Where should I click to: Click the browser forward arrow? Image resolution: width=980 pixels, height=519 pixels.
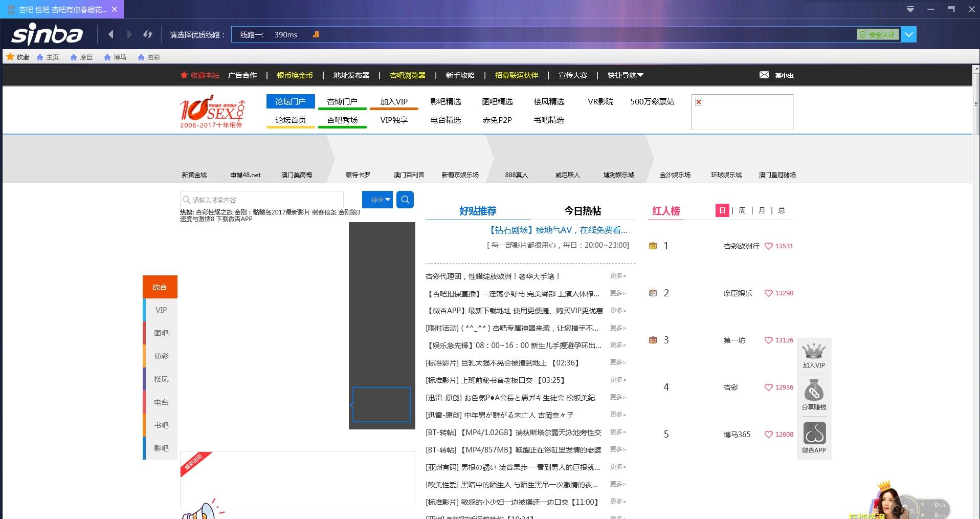tap(129, 34)
